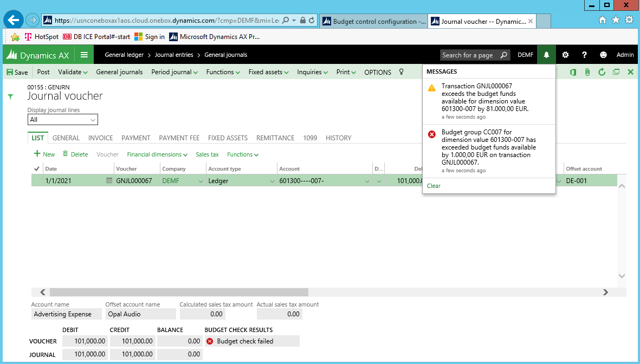640x364 pixels.
Task: Open the filter pane funnel icon
Action: click(10, 96)
